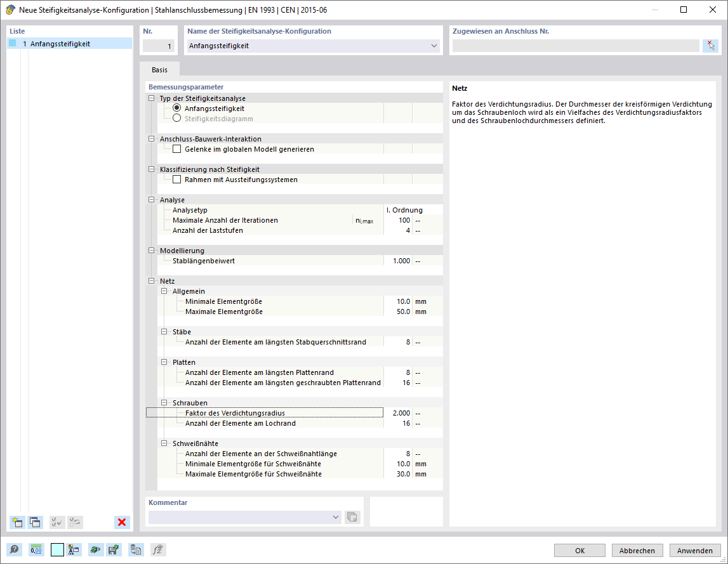
Task: Click the Anzahl der Elemente am Lochrand value
Action: [x=398, y=423]
